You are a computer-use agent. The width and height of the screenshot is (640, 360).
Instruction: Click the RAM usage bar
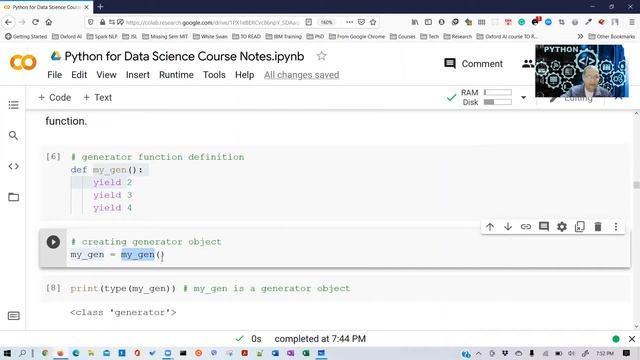point(498,92)
